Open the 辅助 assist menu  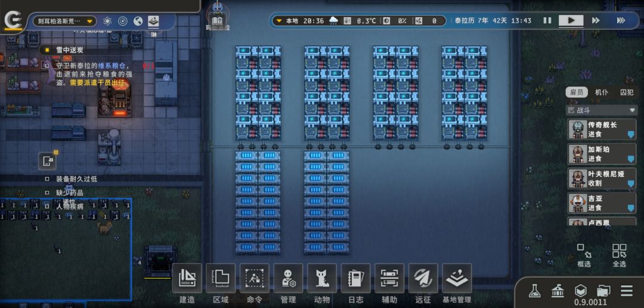click(x=389, y=284)
